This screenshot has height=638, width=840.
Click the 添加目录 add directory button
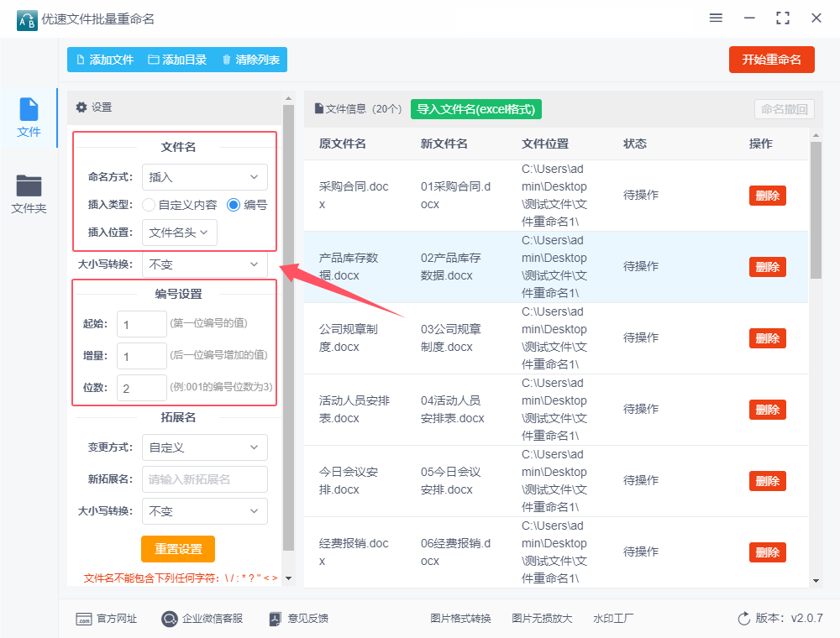point(177,60)
